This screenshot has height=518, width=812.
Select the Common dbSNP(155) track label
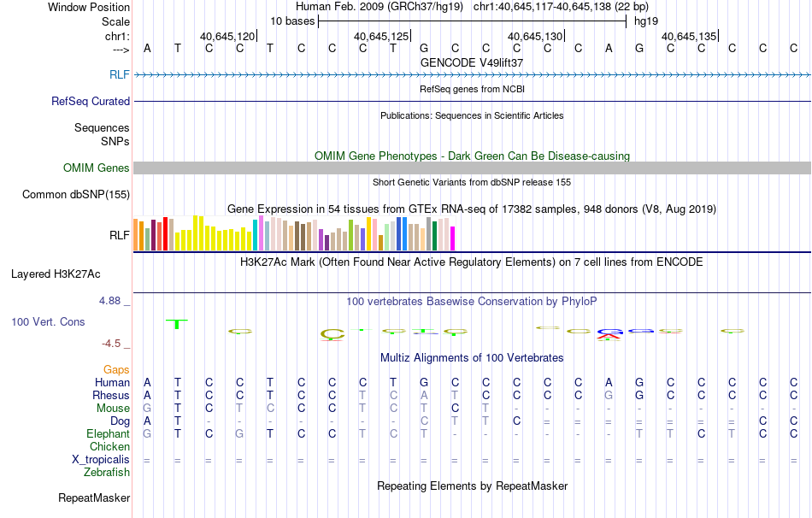pos(75,194)
